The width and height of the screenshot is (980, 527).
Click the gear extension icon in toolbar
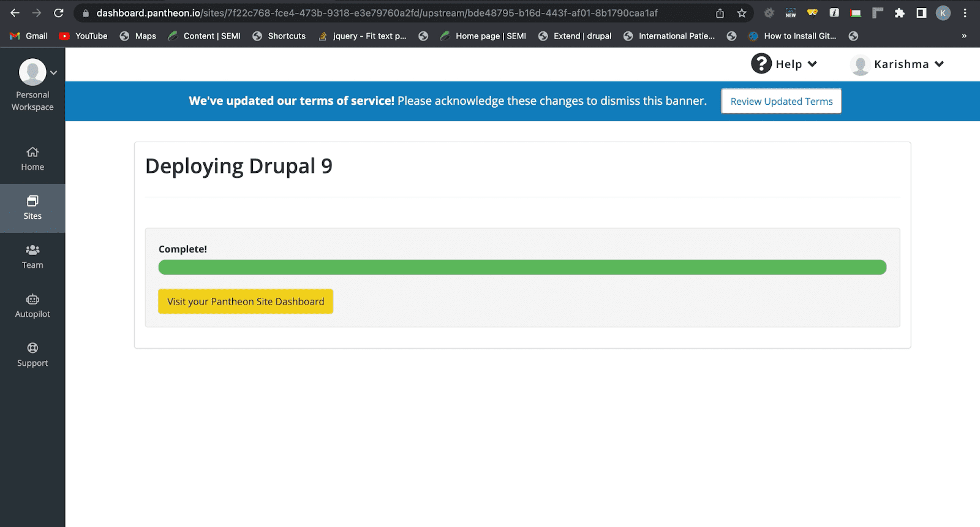pos(769,13)
